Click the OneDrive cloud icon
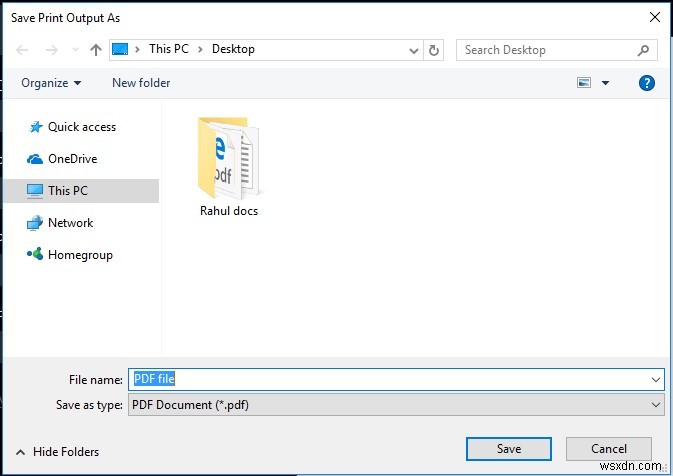Viewport: 673px width, 476px height. click(35, 159)
